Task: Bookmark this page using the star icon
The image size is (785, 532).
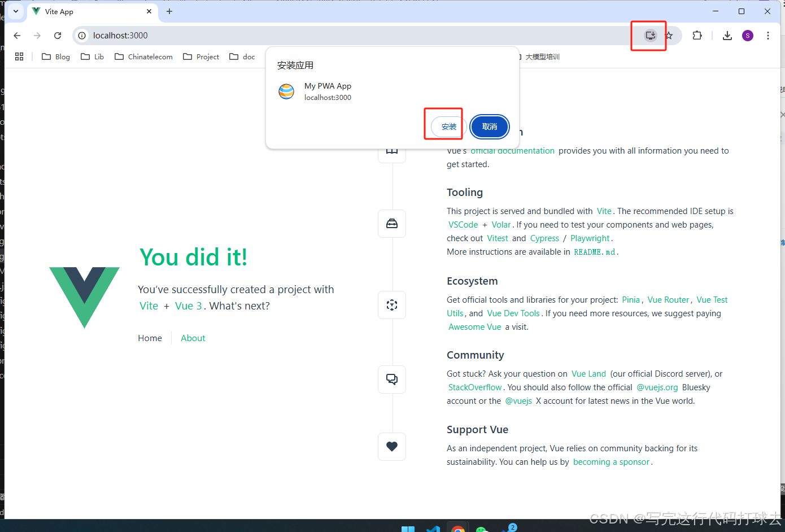Action: pos(669,35)
